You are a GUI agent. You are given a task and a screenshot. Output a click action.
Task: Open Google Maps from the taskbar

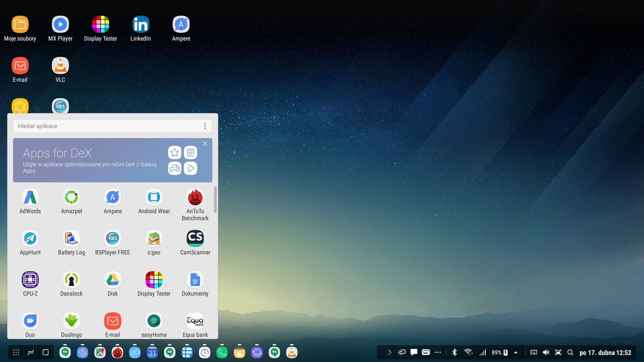click(100, 352)
